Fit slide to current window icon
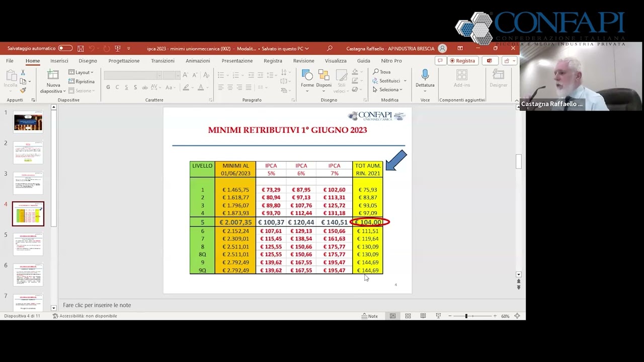644x362 pixels. (x=517, y=316)
